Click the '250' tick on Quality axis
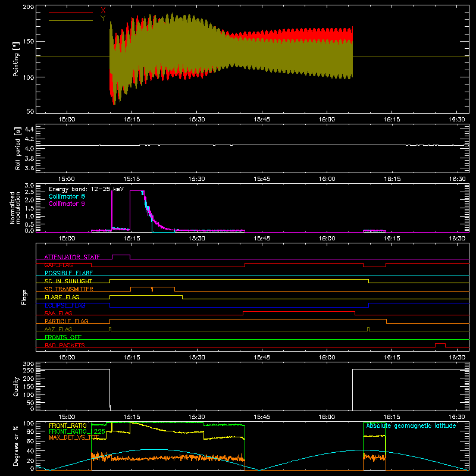476x476 pixels. (28, 371)
